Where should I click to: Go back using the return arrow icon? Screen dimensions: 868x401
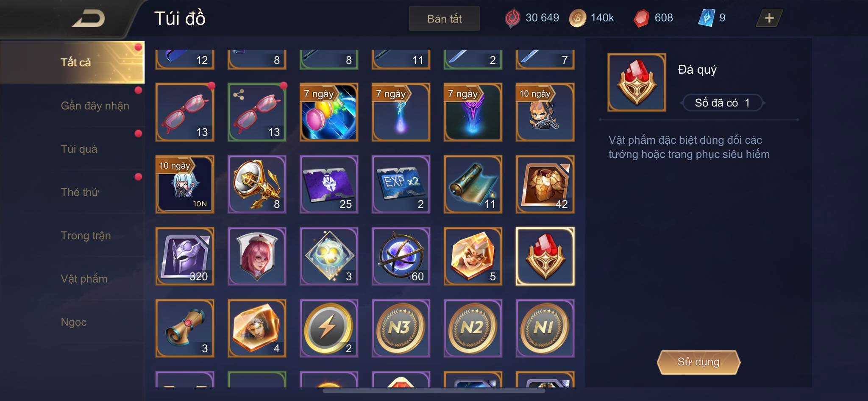pyautogui.click(x=89, y=19)
